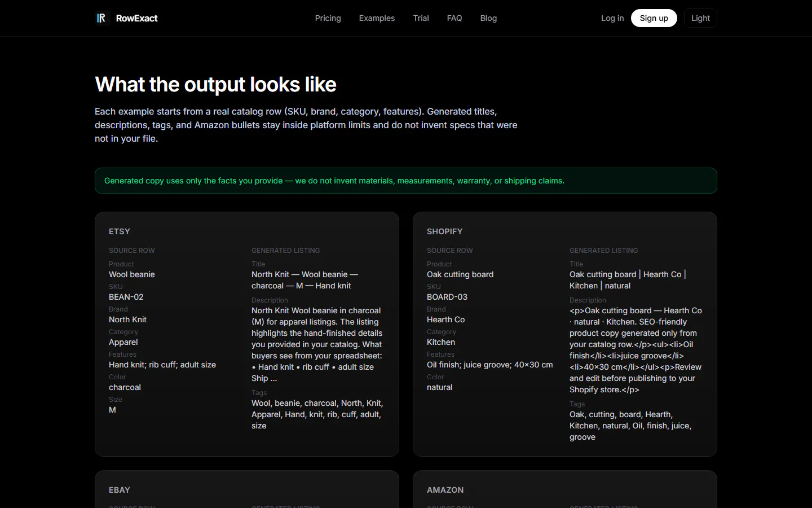The width and height of the screenshot is (812, 508).
Task: Click the 'What the output looks like' heading
Action: pyautogui.click(x=215, y=85)
